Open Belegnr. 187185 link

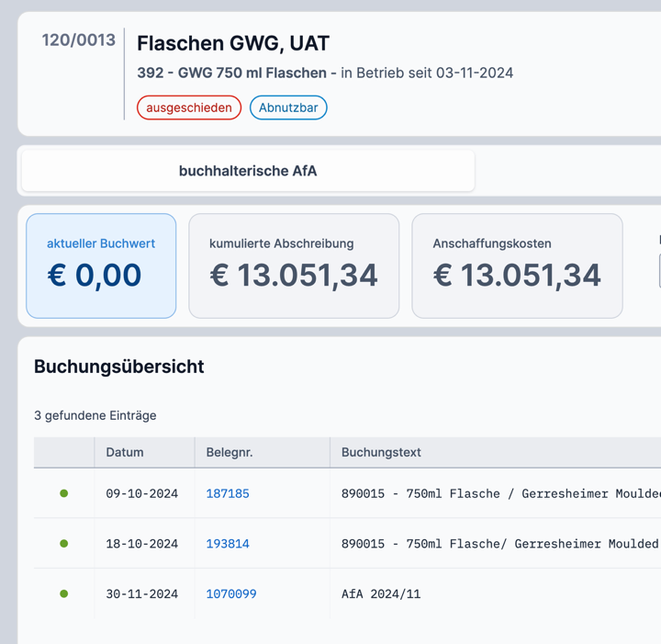pos(228,493)
